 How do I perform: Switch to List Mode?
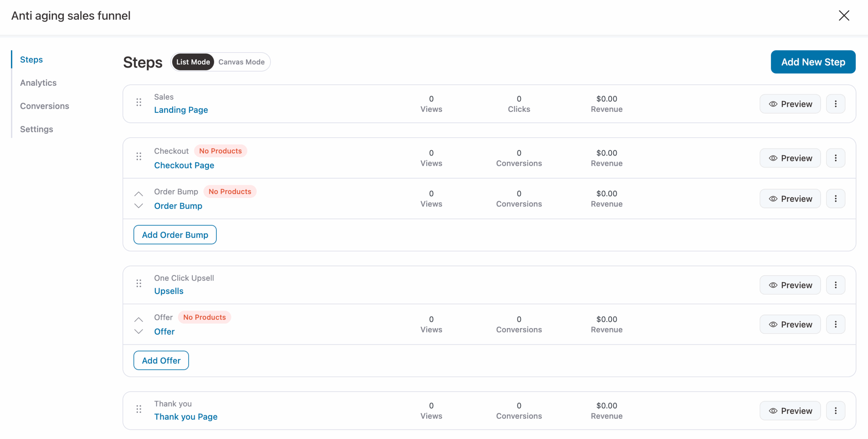193,62
